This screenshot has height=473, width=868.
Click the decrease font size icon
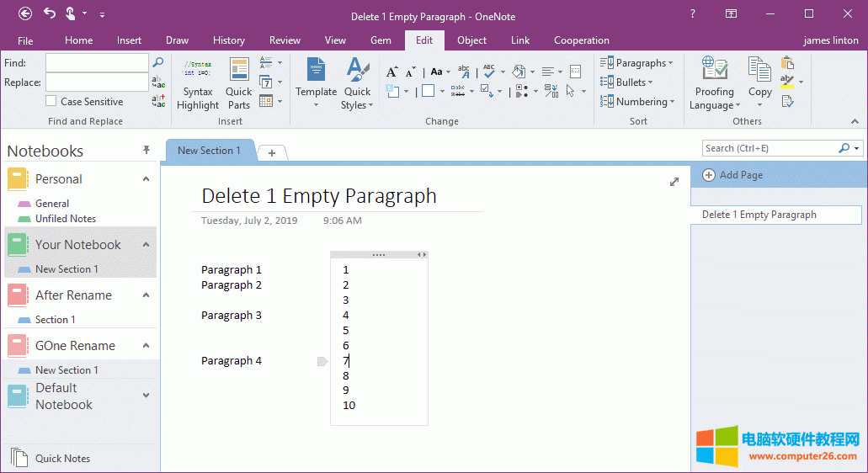[x=410, y=72]
